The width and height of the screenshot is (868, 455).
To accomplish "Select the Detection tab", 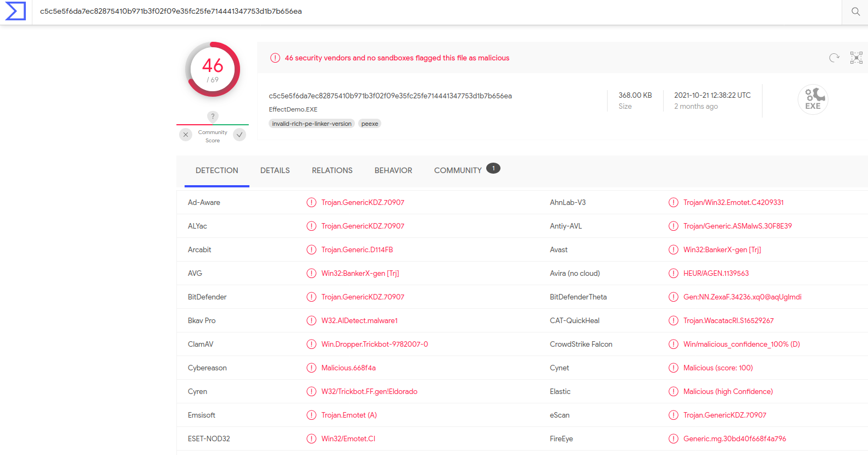I will [216, 170].
